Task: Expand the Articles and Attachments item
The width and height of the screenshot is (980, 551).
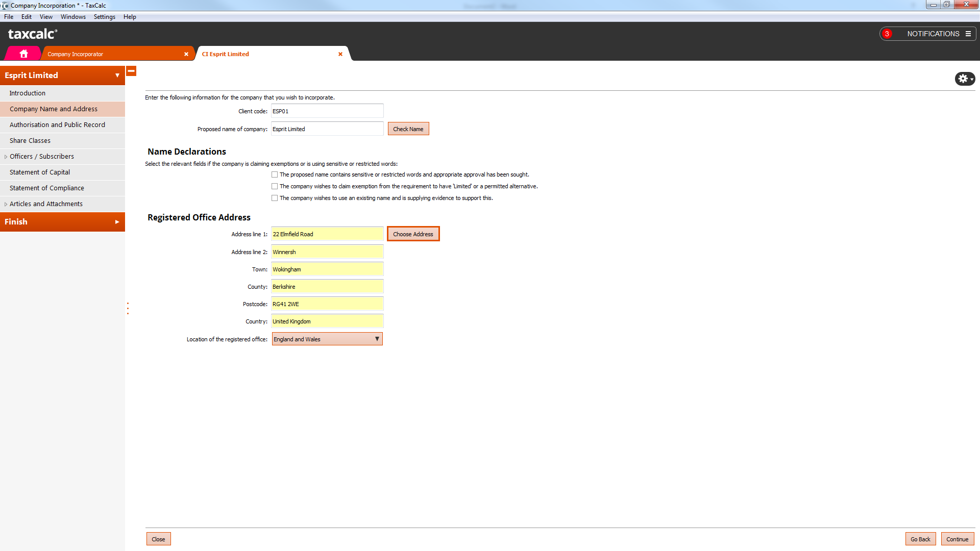Action: tap(6, 204)
